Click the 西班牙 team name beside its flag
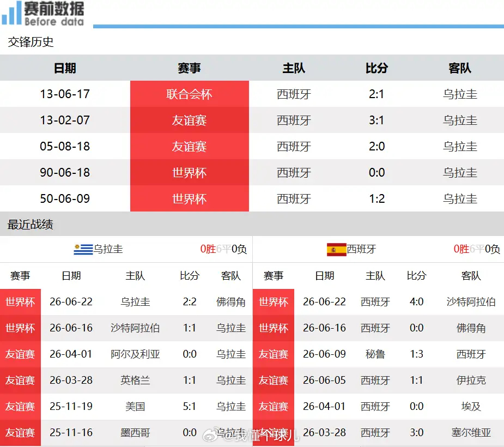 tap(361, 249)
